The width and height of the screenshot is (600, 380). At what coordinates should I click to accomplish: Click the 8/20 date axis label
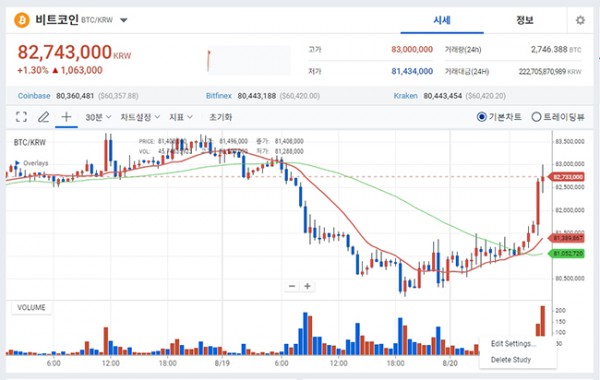click(450, 363)
